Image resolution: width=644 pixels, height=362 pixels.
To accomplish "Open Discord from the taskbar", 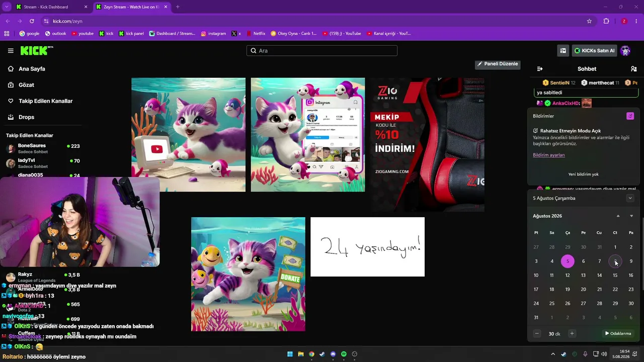I will point(333,354).
